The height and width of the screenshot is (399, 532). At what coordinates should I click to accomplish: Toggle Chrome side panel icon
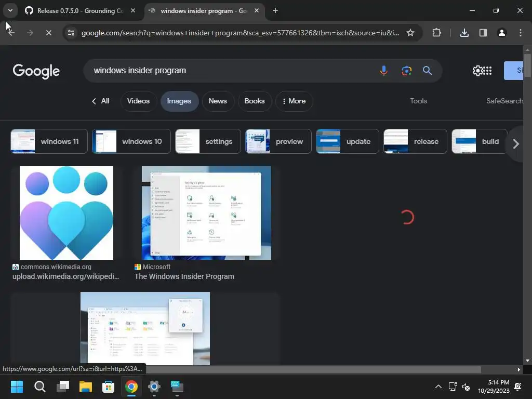click(x=483, y=33)
